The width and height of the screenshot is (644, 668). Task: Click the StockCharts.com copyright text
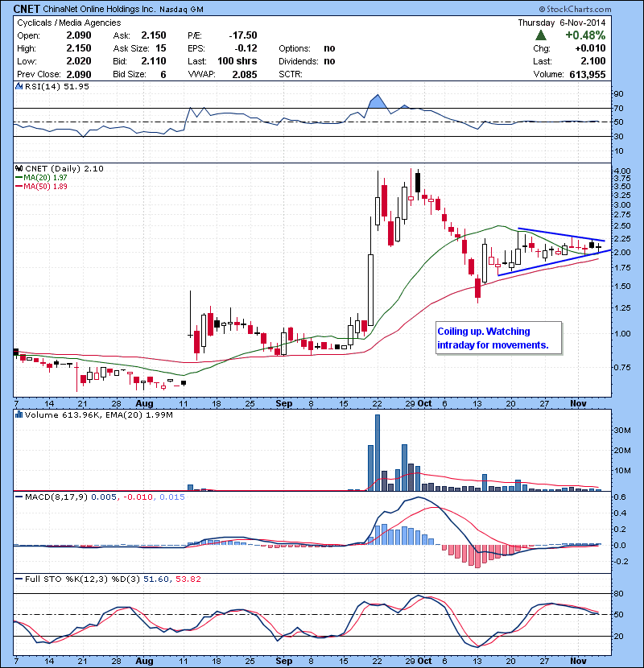coord(575,9)
